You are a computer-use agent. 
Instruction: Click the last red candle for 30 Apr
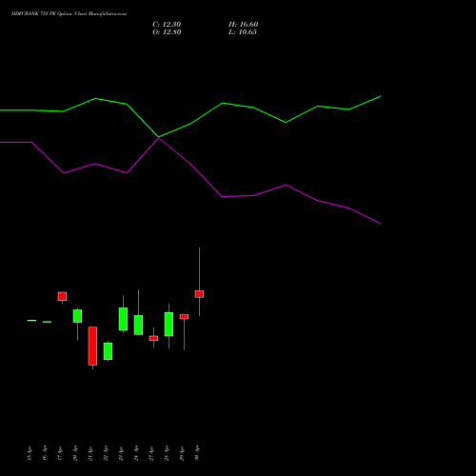tap(199, 294)
